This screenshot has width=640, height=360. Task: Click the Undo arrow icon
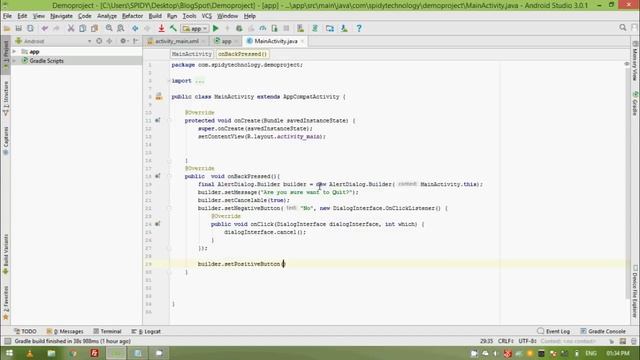click(x=45, y=28)
